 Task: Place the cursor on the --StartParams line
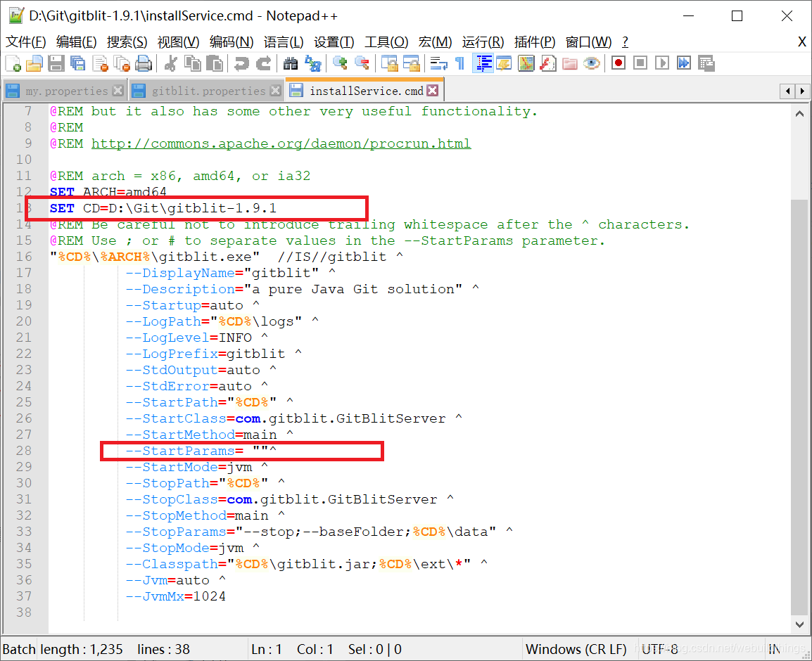[201, 451]
